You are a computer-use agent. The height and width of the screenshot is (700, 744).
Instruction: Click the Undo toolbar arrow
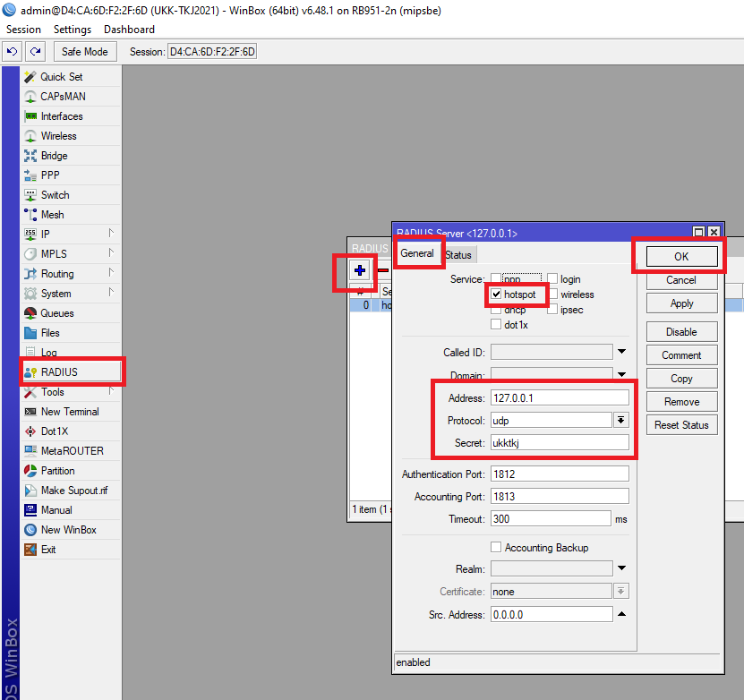click(x=12, y=51)
